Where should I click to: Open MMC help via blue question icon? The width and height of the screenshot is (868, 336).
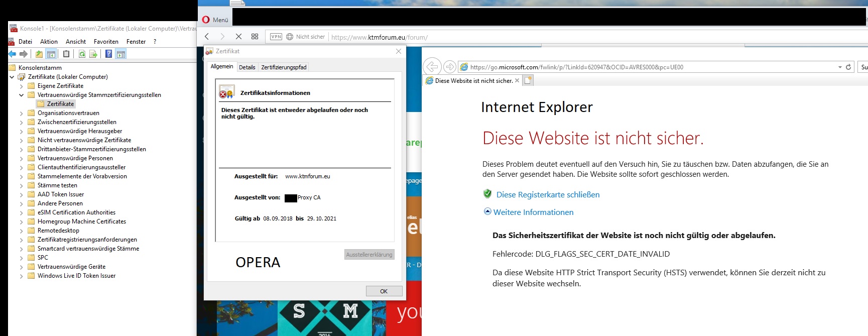pyautogui.click(x=109, y=54)
